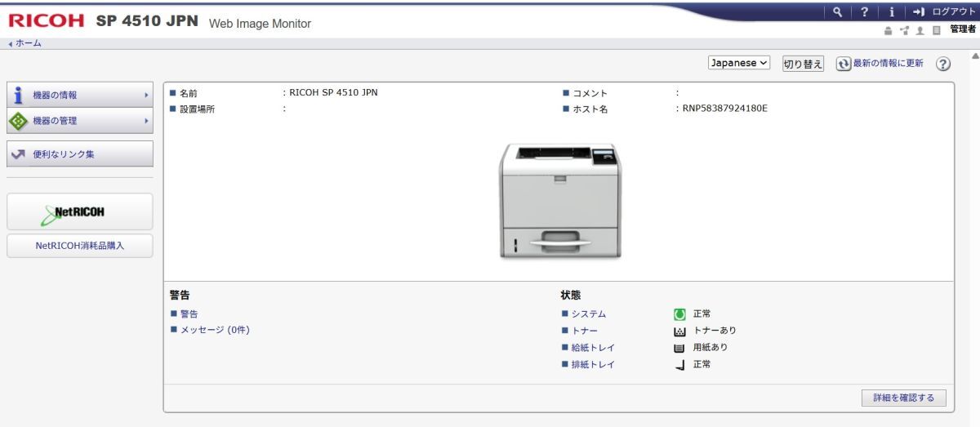
Task: Click the Web Image Monitor title text
Action: pos(261,24)
